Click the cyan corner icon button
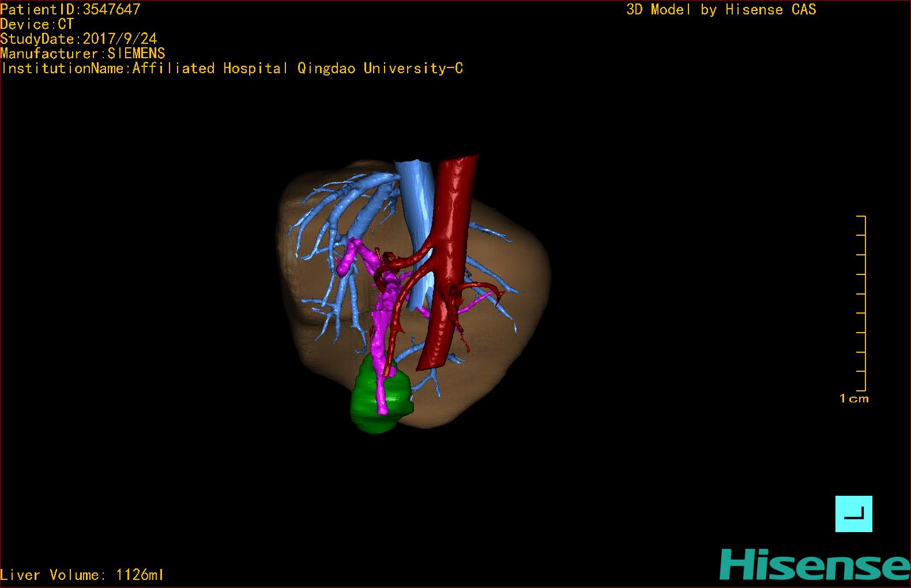 (853, 514)
